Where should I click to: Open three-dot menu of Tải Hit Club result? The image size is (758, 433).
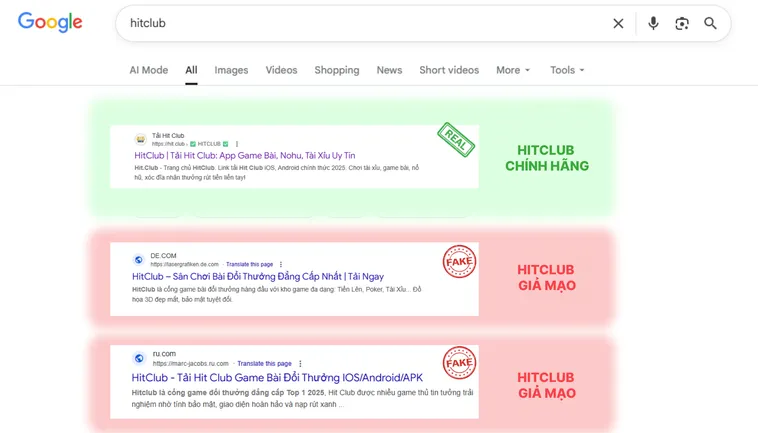[x=236, y=144]
